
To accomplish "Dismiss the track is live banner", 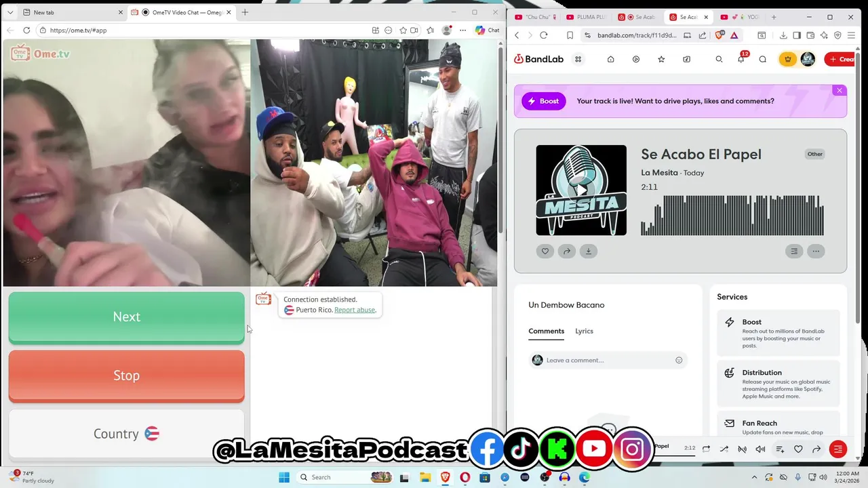I will [839, 90].
